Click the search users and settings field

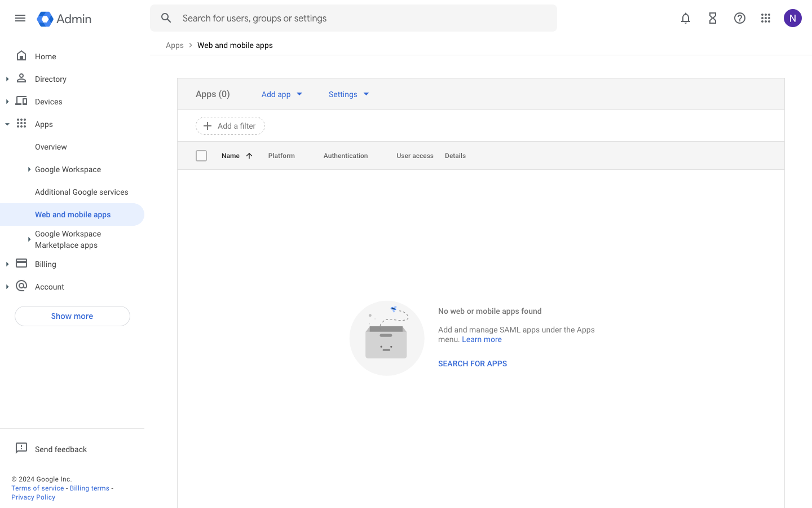tap(361, 18)
